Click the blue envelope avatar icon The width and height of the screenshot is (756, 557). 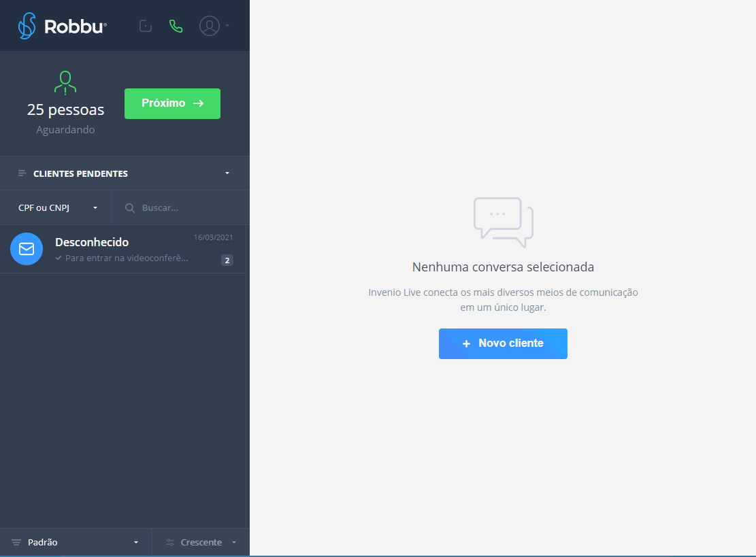[27, 249]
